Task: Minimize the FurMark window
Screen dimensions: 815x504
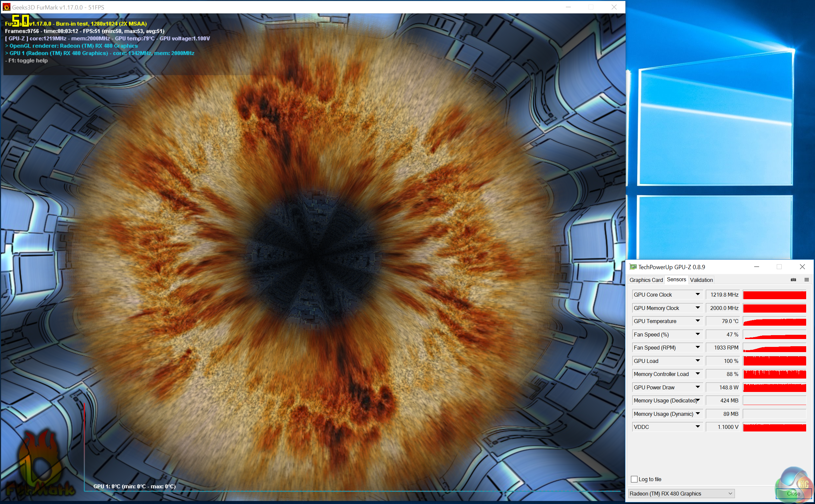Action: [x=568, y=7]
